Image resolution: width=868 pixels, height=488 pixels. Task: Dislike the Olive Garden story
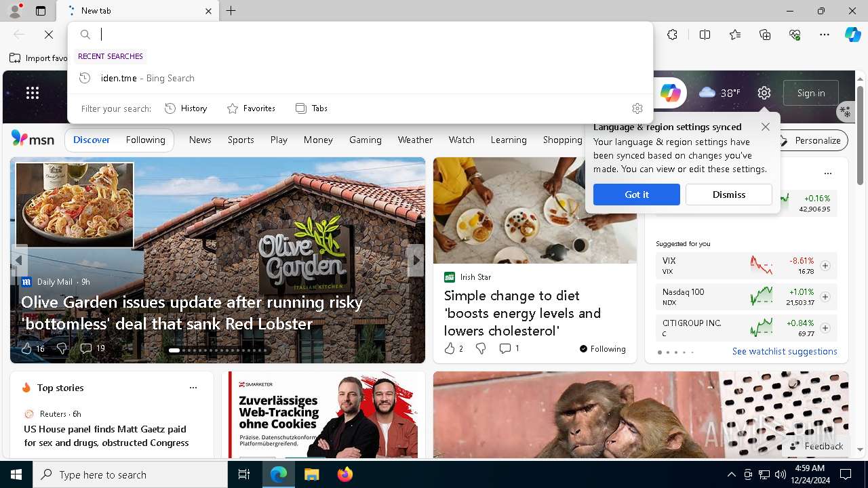[x=62, y=348]
